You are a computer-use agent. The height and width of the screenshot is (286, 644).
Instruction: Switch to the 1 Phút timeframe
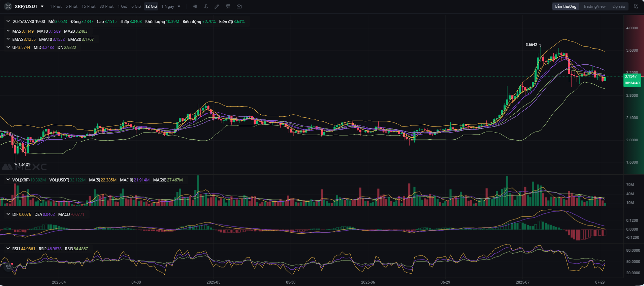pos(56,6)
